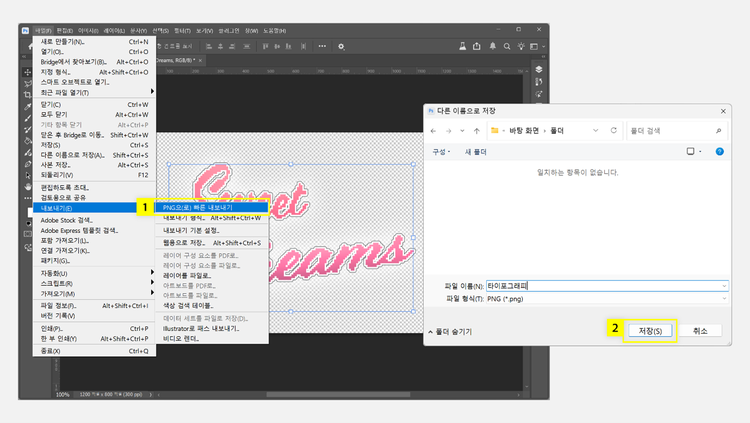Screen dimensions: 750x423
Task: Choose 웹용으로 저장 in export submenu
Action: tap(211, 243)
